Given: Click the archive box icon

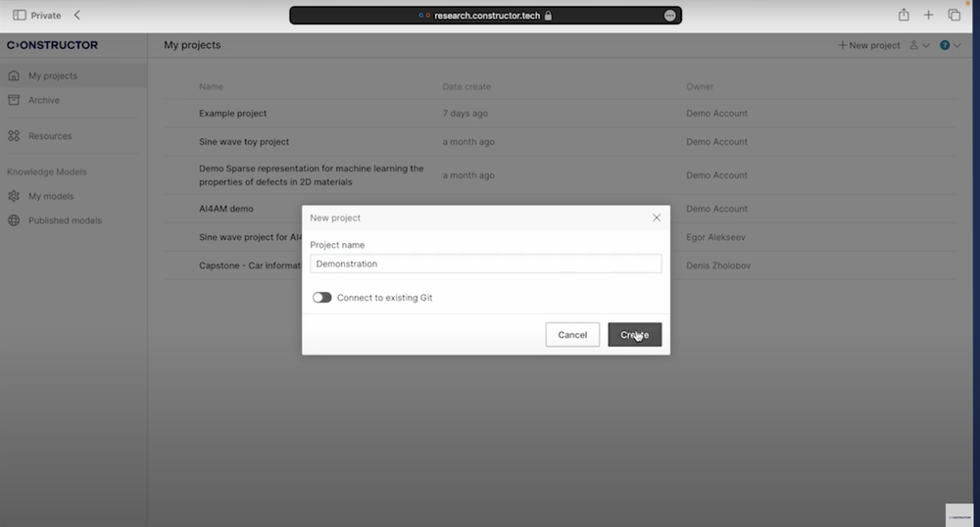Looking at the screenshot, I should [x=14, y=100].
